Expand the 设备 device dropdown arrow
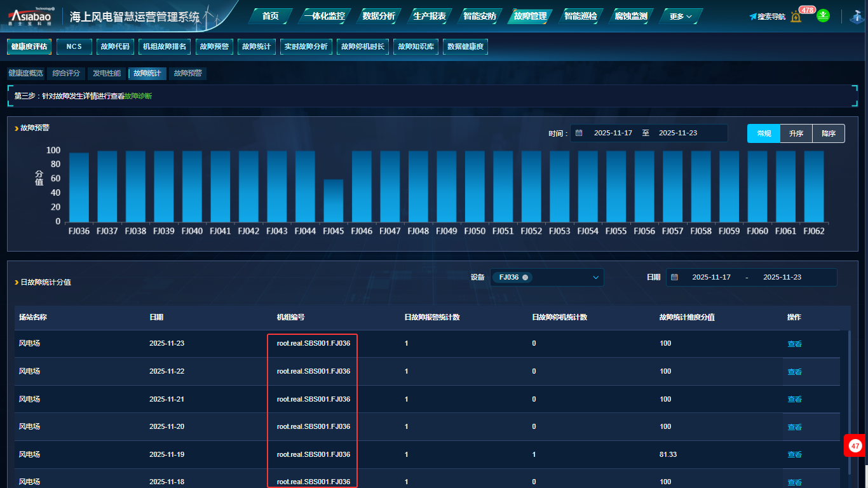Viewport: 868px width, 488px height. pos(596,278)
